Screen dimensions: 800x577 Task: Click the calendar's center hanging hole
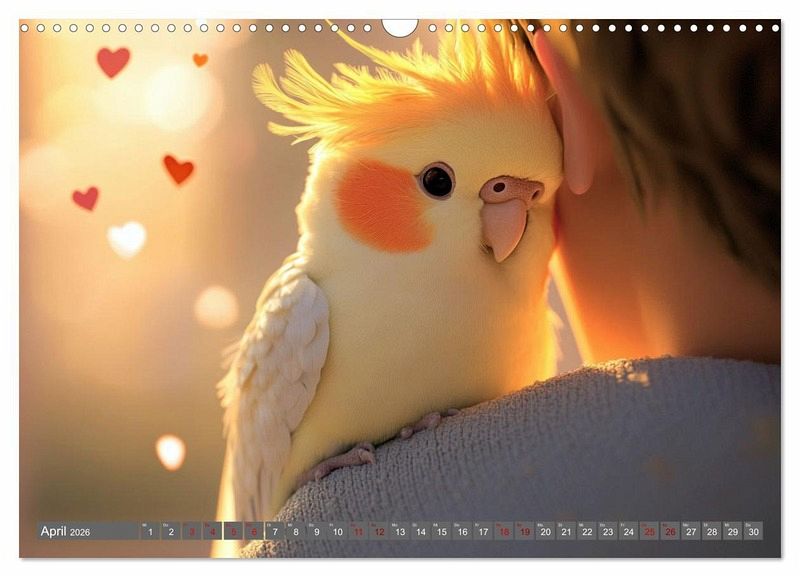coord(400,26)
